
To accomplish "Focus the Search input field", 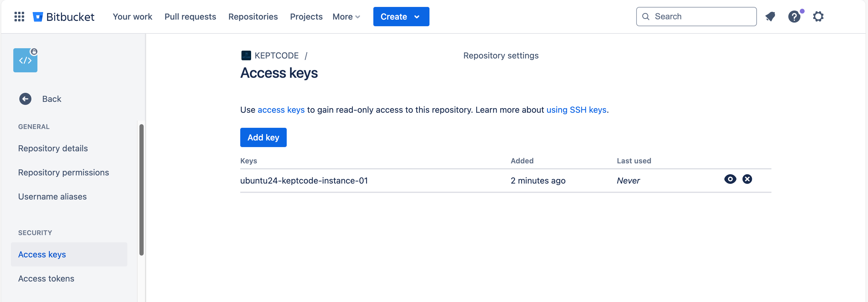I will (696, 17).
